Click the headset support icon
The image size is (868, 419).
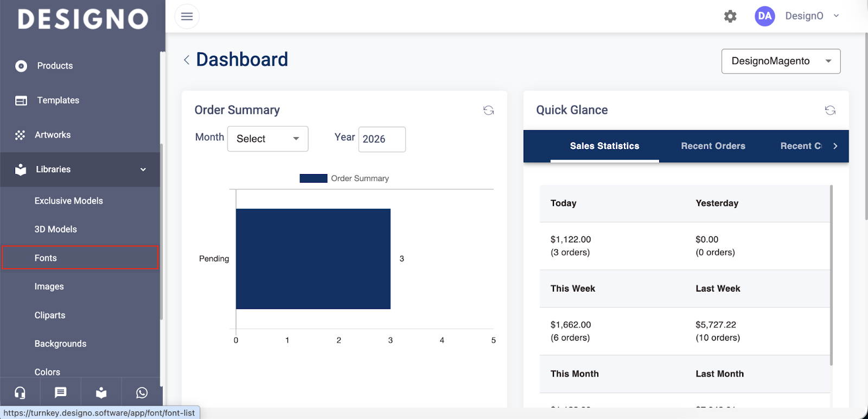pos(20,393)
